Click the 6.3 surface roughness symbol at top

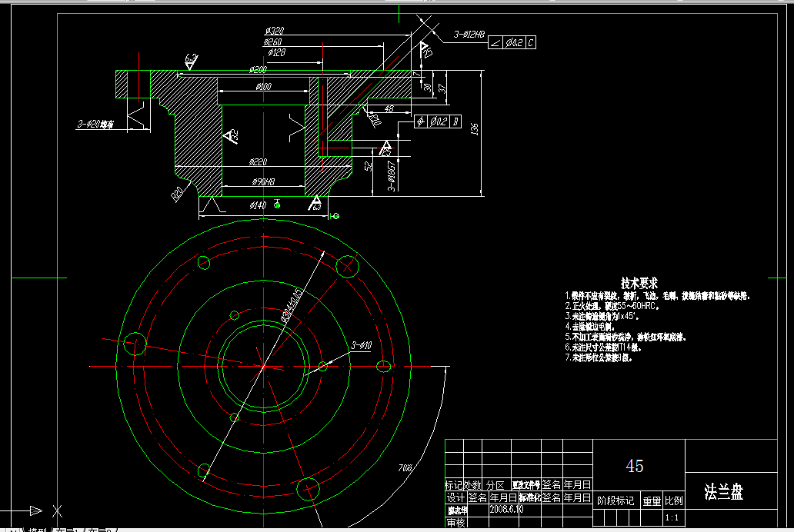[190, 62]
